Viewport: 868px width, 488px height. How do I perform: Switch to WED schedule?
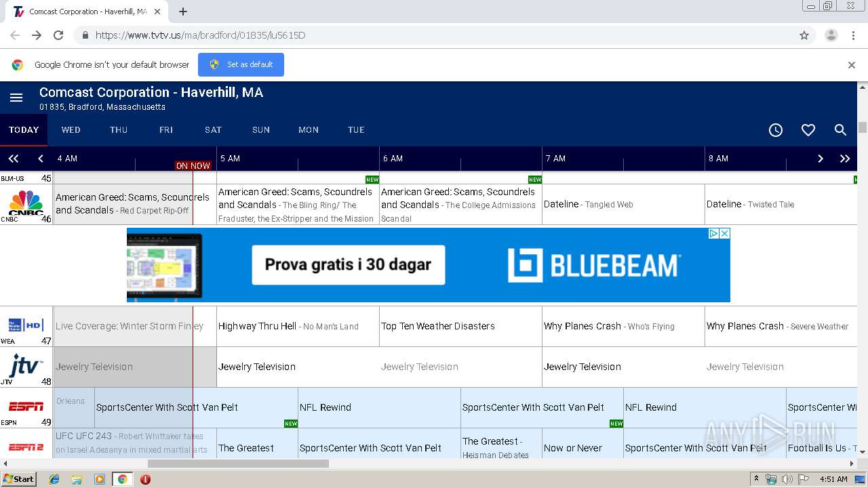point(71,130)
